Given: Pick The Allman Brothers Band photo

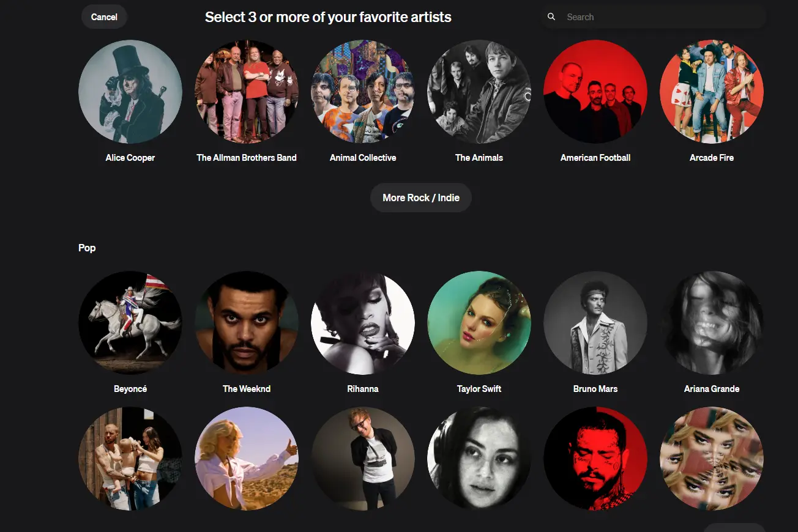Looking at the screenshot, I should coord(247,92).
